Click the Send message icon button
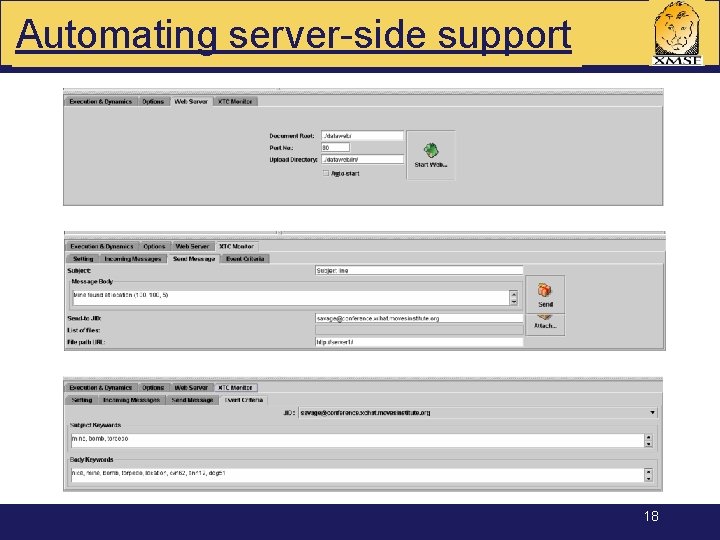Viewport: 720px width, 540px height. (545, 294)
